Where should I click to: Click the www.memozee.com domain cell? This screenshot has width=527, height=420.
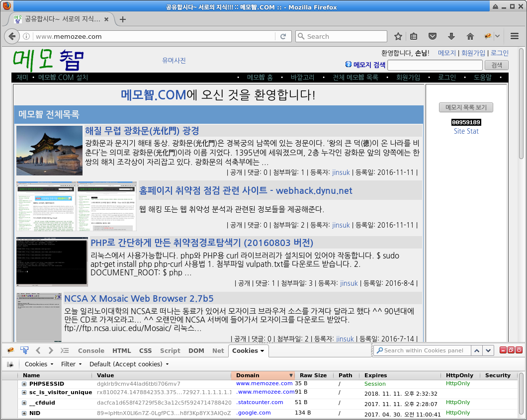pos(264,383)
